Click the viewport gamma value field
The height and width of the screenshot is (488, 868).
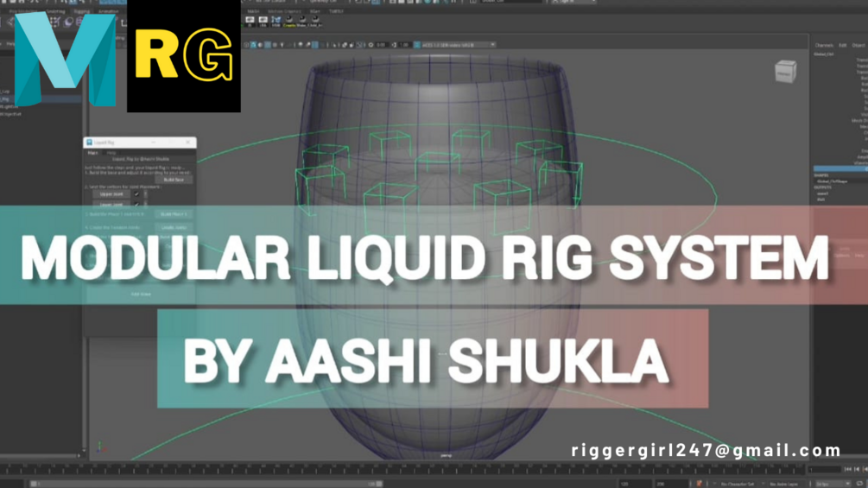[404, 45]
